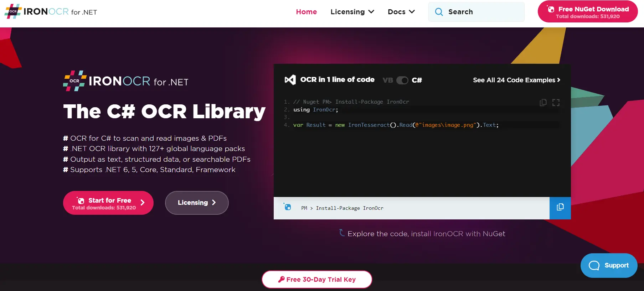Viewport: 644px width, 291px height.
Task: Open the Support chat widget
Action: coord(609,265)
